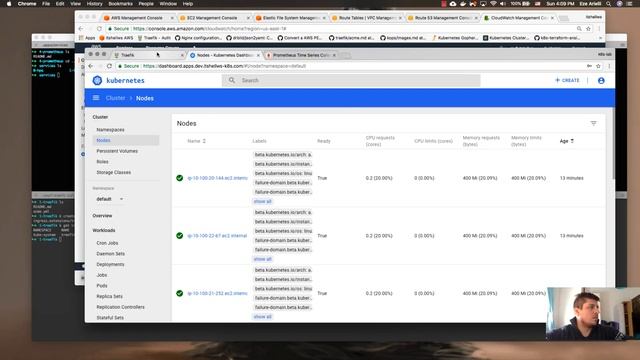Click the dashboard page vertical scrollbar
Viewport: 640px width, 360px height.
pos(613,143)
